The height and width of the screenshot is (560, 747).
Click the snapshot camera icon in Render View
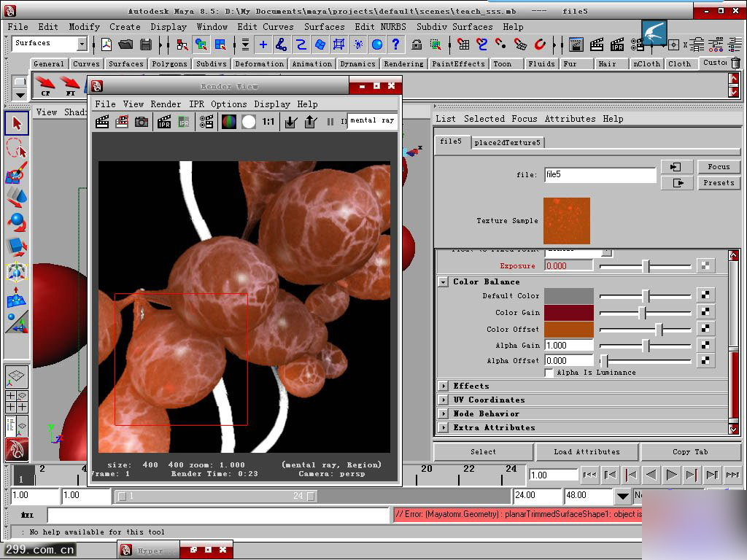tap(142, 122)
